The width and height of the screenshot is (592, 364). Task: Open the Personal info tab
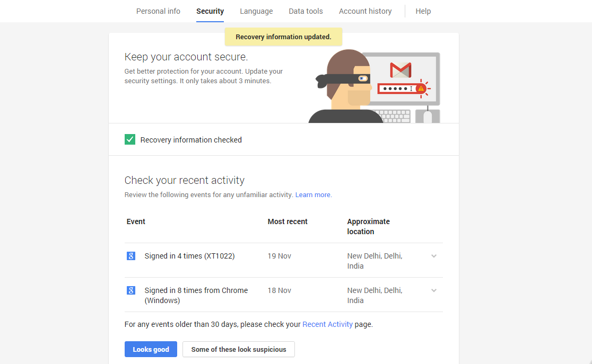pyautogui.click(x=158, y=11)
